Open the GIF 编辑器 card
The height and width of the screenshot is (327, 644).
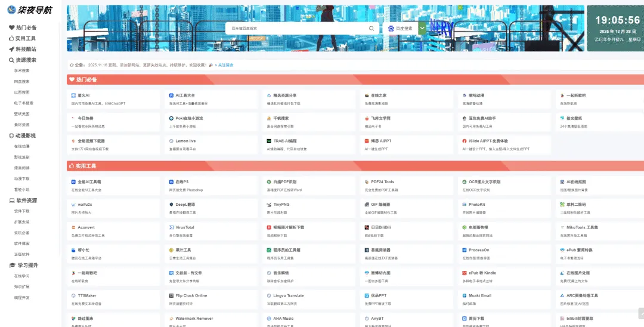[x=407, y=208]
